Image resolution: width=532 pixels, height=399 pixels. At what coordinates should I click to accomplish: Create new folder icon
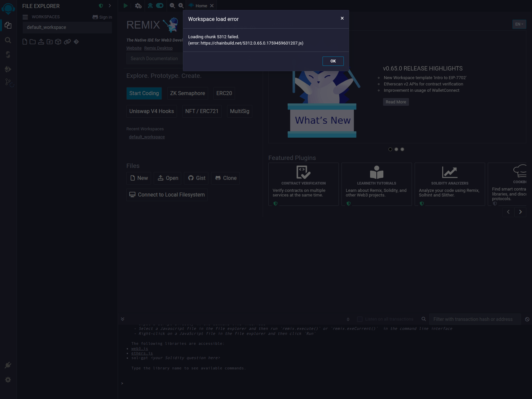click(33, 42)
